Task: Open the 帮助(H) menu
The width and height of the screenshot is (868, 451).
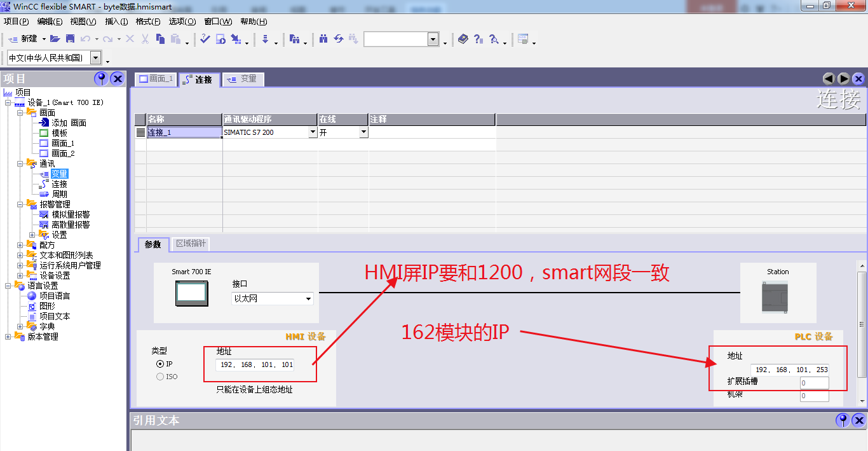Action: 254,22
